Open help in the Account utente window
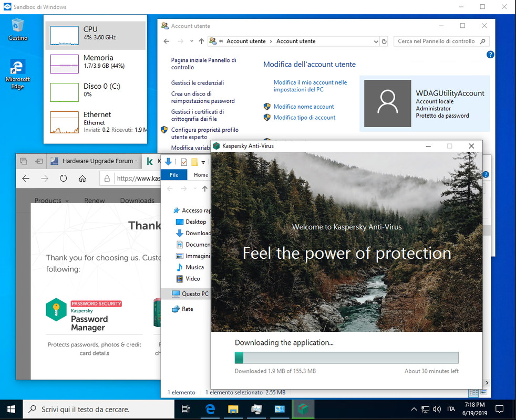The image size is (516, 420). (x=490, y=55)
